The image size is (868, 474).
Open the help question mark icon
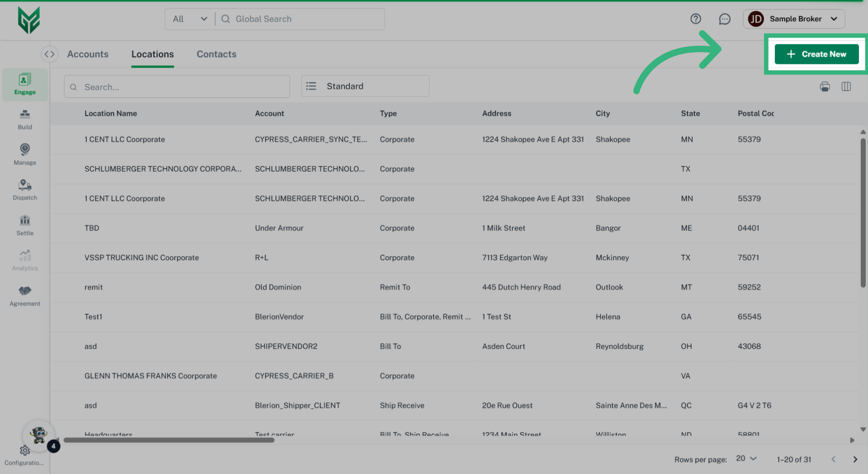[695, 19]
